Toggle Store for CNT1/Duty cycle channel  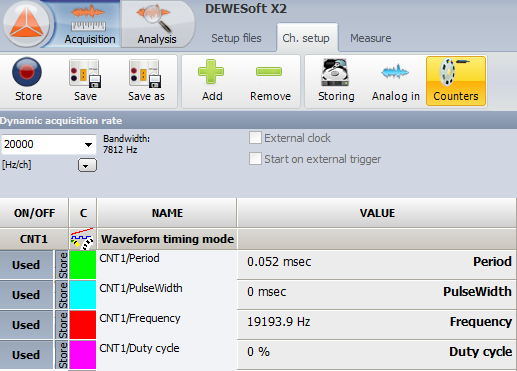coord(62,355)
